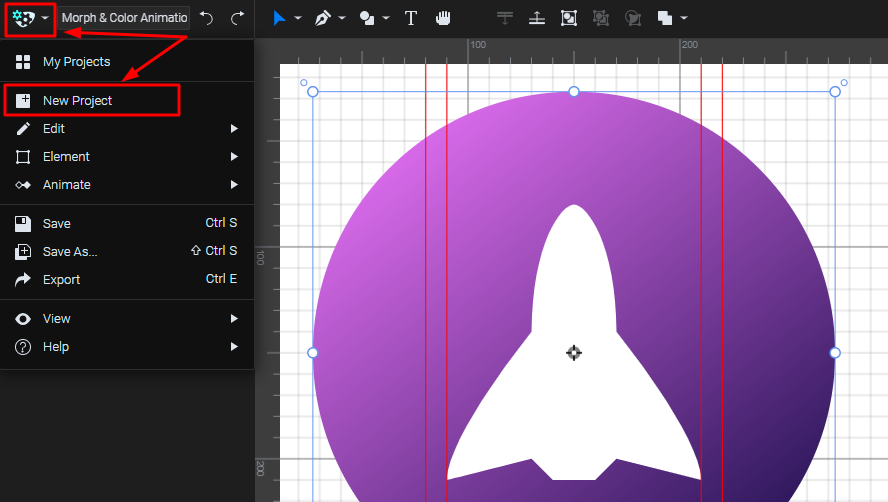The width and height of the screenshot is (888, 502).
Task: Click the Animate keyframe icon
Action: [23, 185]
